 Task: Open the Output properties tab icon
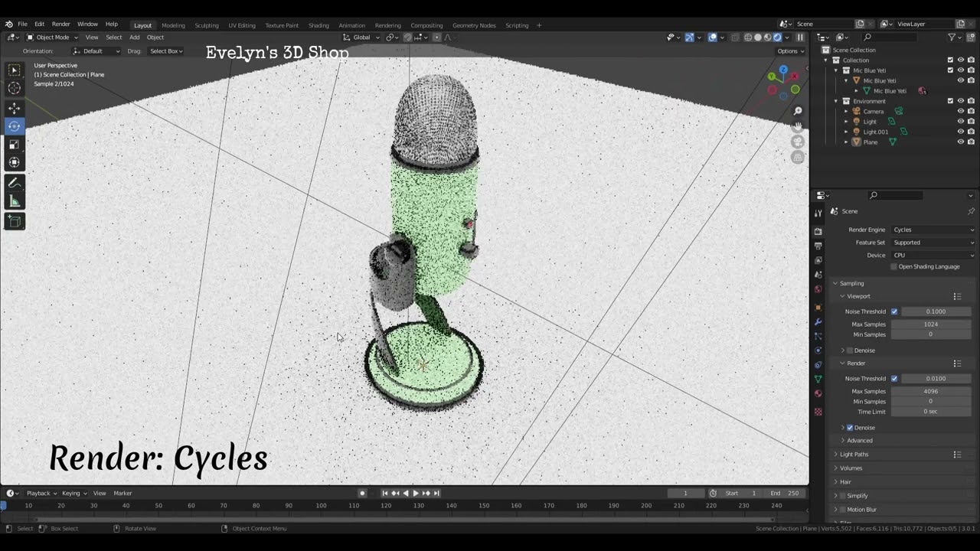point(818,246)
